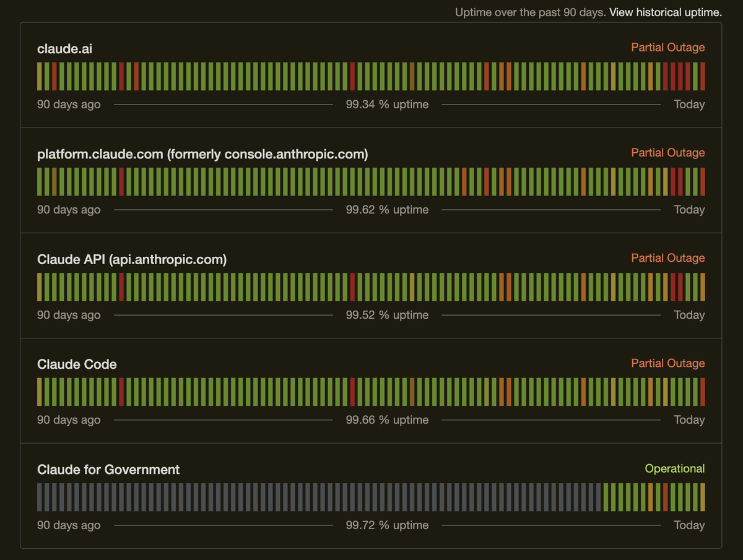Click the only red bar in Claude for Government timeline
This screenshot has height=560, width=743.
coord(666,498)
